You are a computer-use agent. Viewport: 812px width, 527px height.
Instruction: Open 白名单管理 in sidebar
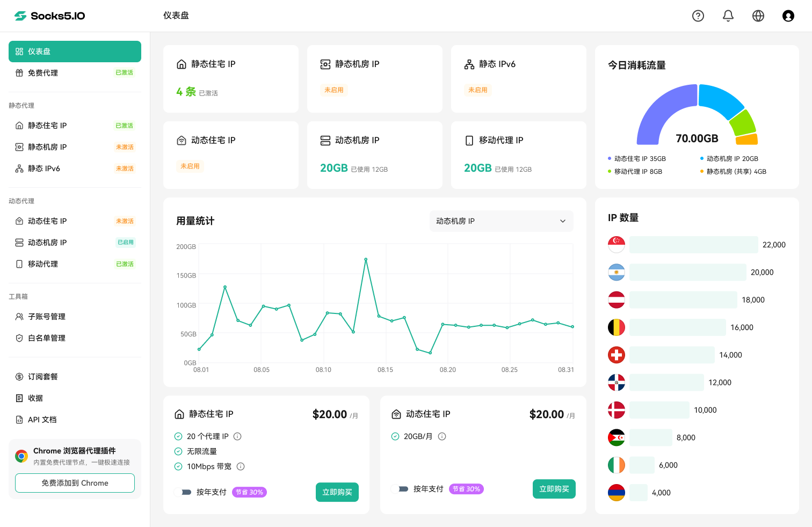(75, 338)
